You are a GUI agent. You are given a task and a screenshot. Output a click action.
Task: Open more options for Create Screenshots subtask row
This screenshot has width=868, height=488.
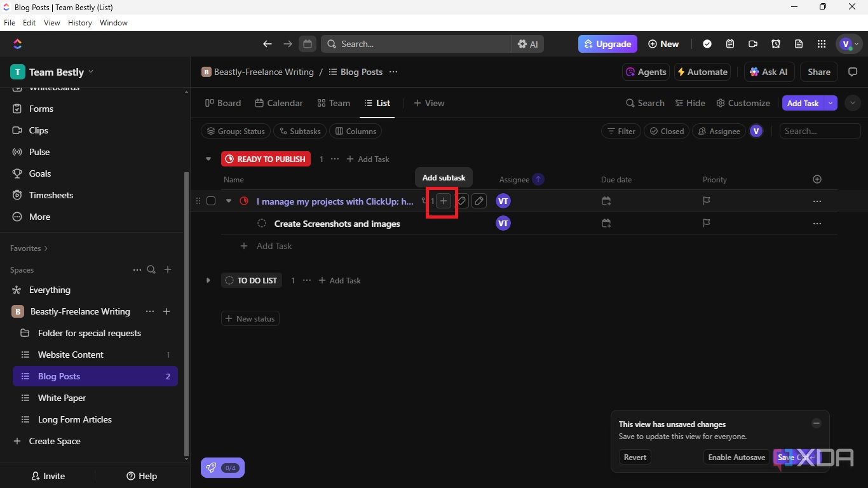[817, 223]
